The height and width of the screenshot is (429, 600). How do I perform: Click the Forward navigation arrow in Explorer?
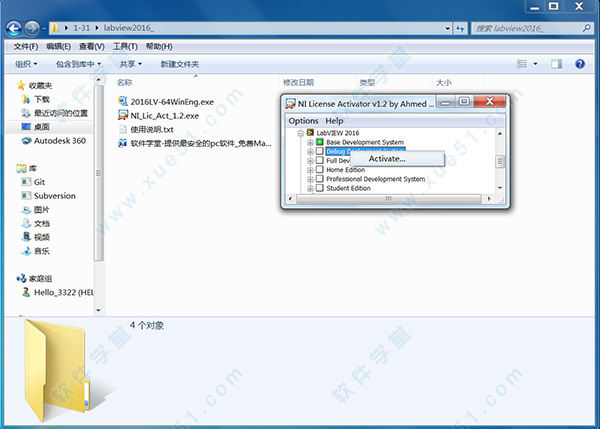point(32,28)
